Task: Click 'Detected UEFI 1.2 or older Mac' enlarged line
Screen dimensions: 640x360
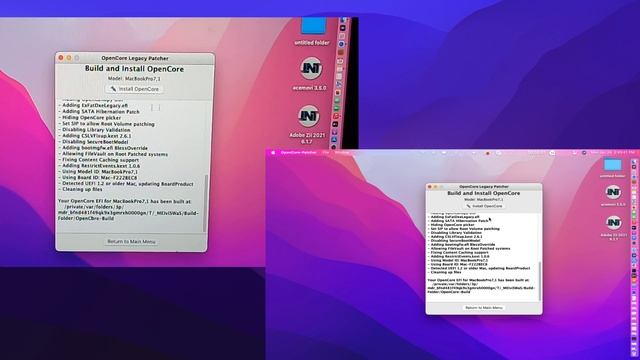Action: coord(126,184)
